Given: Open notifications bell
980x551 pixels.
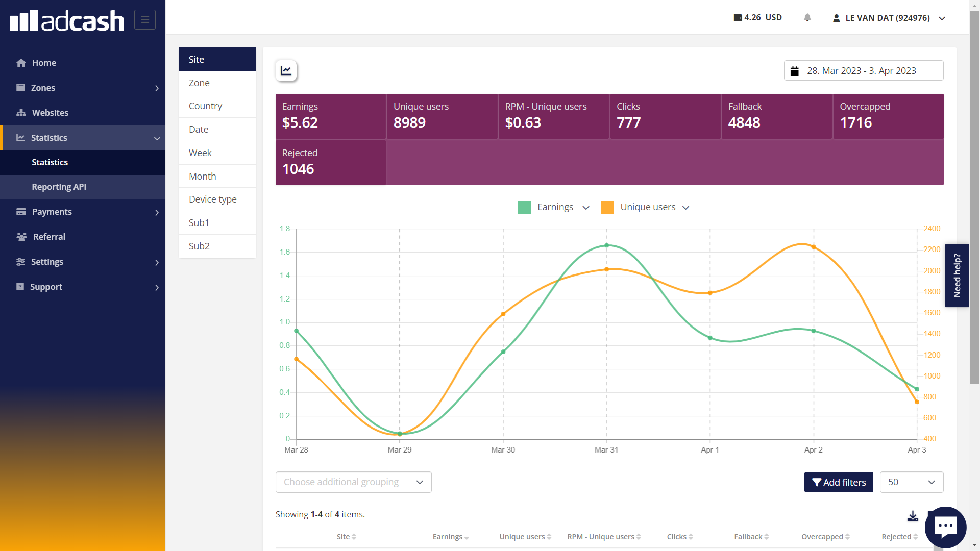Looking at the screenshot, I should [807, 18].
